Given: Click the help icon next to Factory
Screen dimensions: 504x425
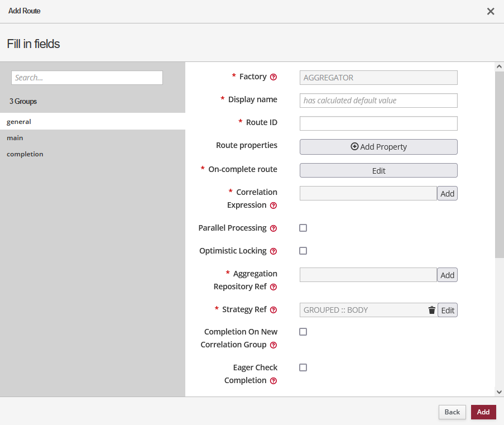Looking at the screenshot, I should coord(273,77).
